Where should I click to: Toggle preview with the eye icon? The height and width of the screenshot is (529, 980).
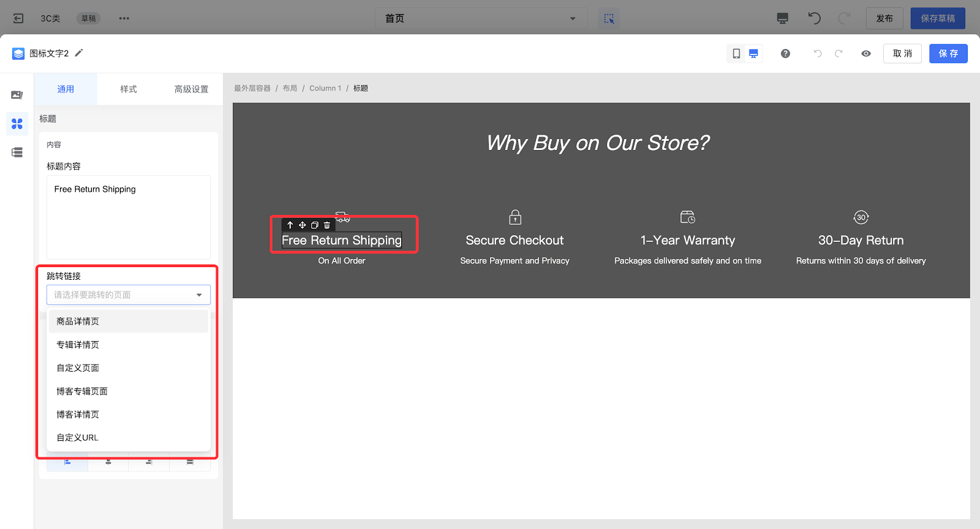coord(866,54)
